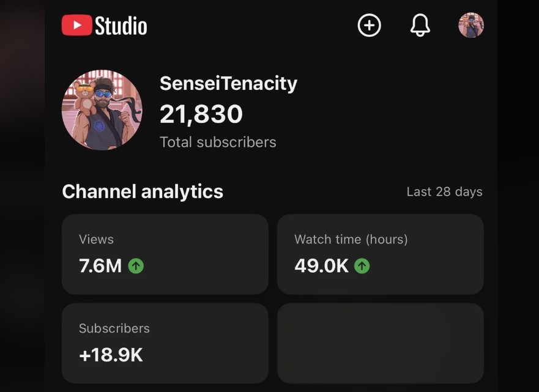Tap the 21,830 subscriber count

click(x=201, y=114)
